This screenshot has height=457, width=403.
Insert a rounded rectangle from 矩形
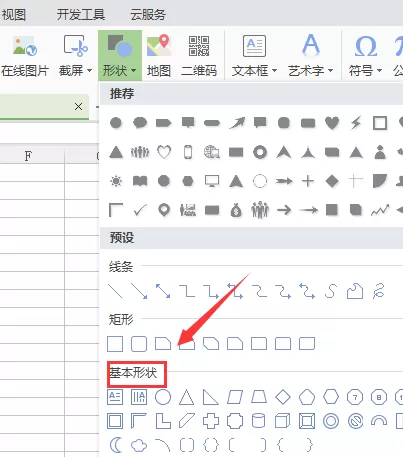(x=139, y=344)
